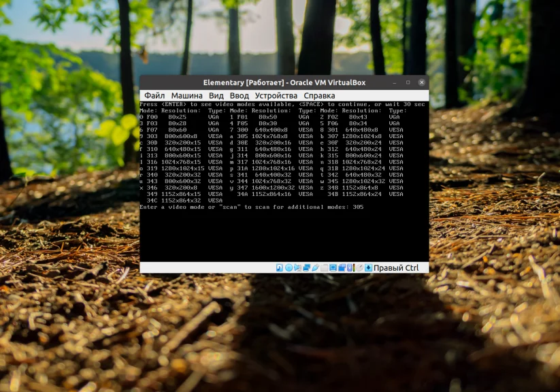Open the Вид menu

pos(216,95)
